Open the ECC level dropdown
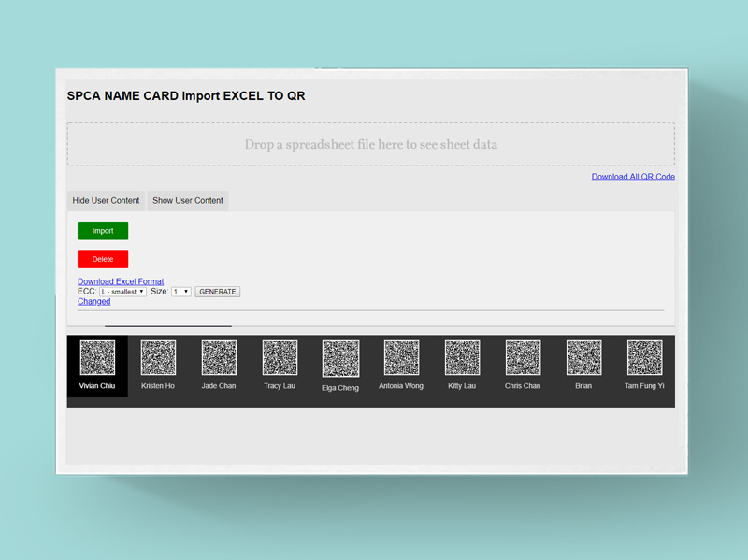 pyautogui.click(x=122, y=292)
